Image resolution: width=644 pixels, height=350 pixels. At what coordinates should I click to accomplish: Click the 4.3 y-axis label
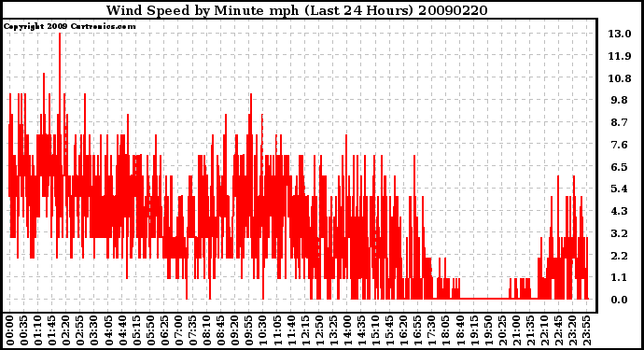(x=620, y=211)
